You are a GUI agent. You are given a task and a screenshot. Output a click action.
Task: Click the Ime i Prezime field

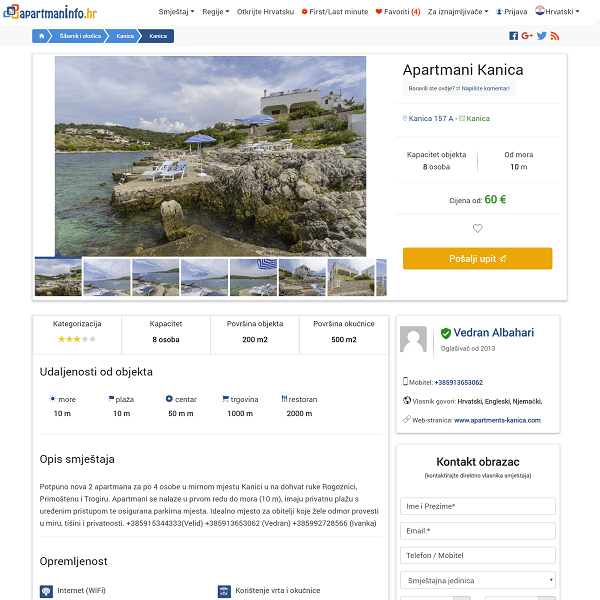pos(477,506)
